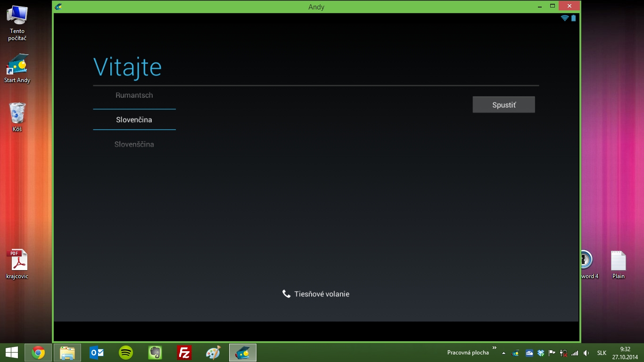This screenshot has height=362, width=644.
Task: Open Google Chrome from the taskbar
Action: 38,353
